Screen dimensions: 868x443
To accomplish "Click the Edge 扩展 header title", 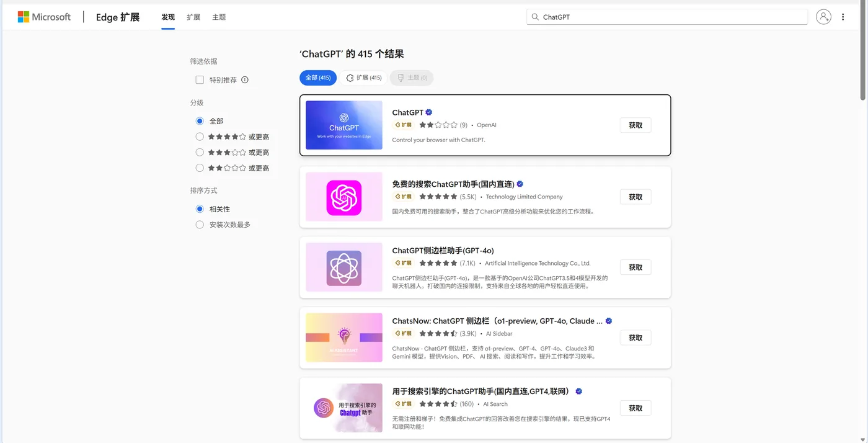I will coord(118,17).
